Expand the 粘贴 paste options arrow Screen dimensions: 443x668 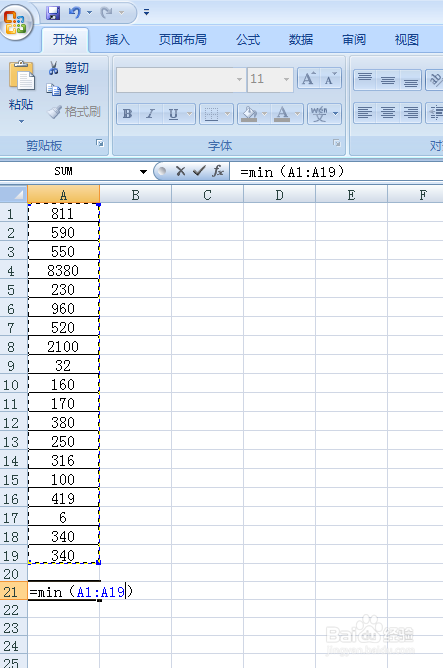coord(21,121)
